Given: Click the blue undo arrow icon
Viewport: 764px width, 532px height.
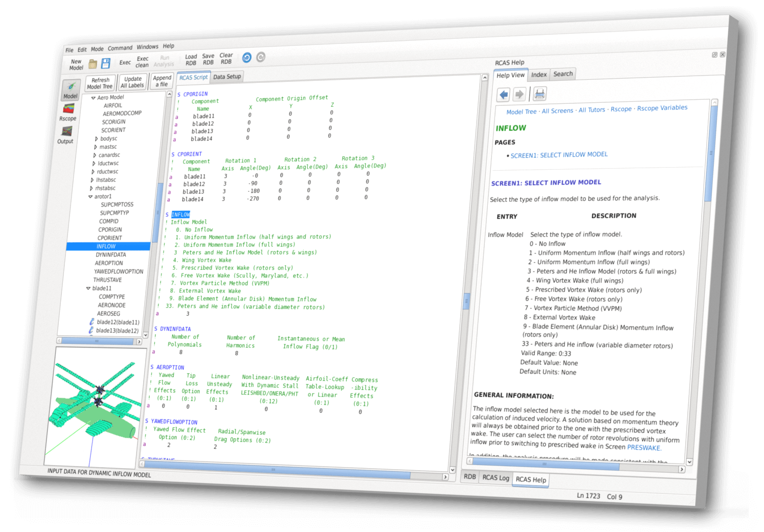Looking at the screenshot, I should click(x=246, y=57).
